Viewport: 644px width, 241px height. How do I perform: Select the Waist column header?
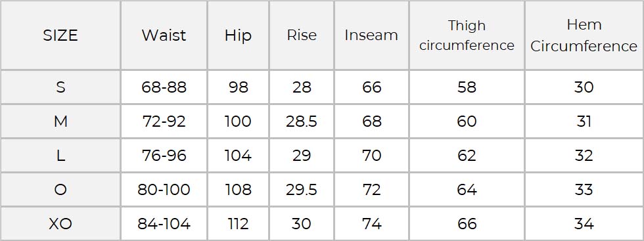(164, 35)
